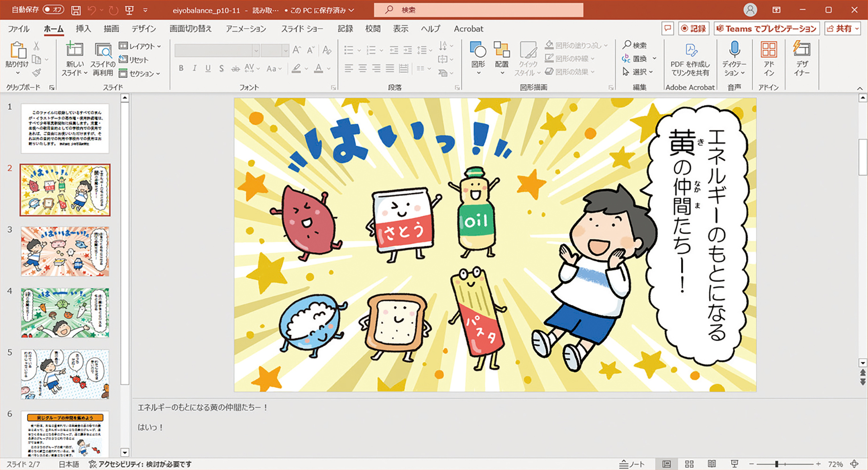Click clear all formatting icon

pos(327,50)
